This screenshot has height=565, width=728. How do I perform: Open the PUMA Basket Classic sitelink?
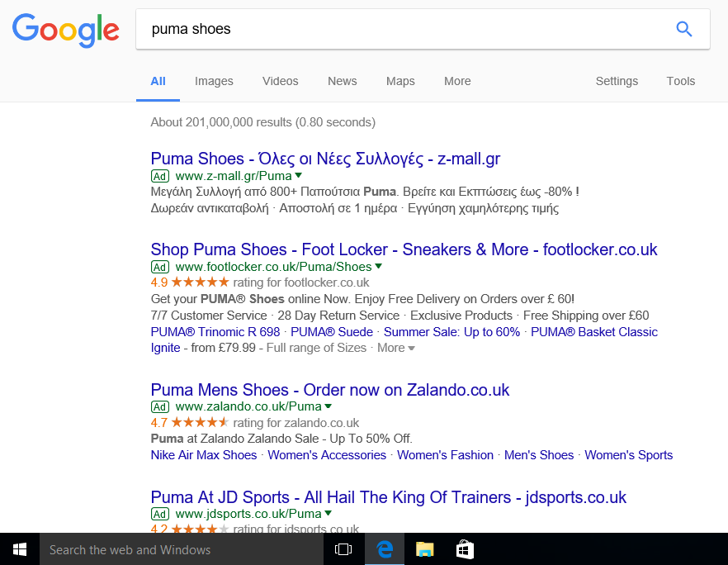coord(594,332)
